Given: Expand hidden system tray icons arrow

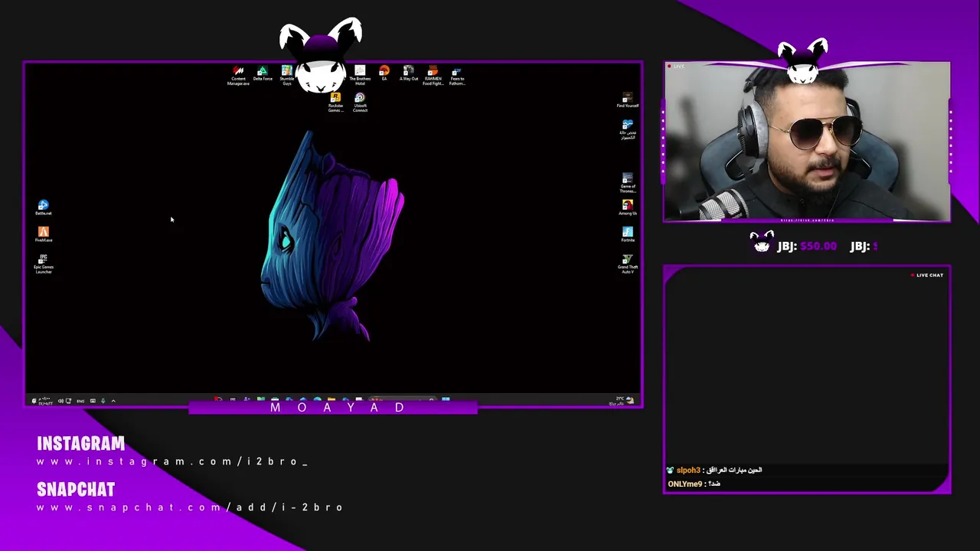Looking at the screenshot, I should (113, 400).
